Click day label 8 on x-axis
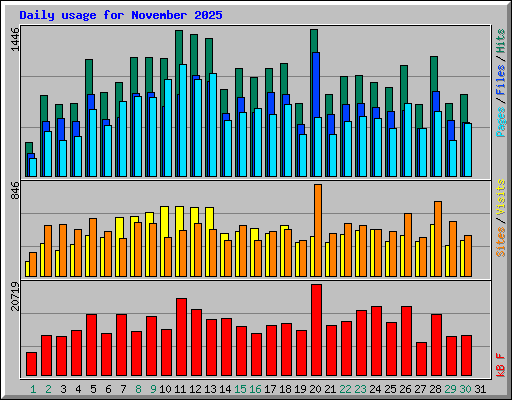The height and width of the screenshot is (400, 512). coord(138,389)
